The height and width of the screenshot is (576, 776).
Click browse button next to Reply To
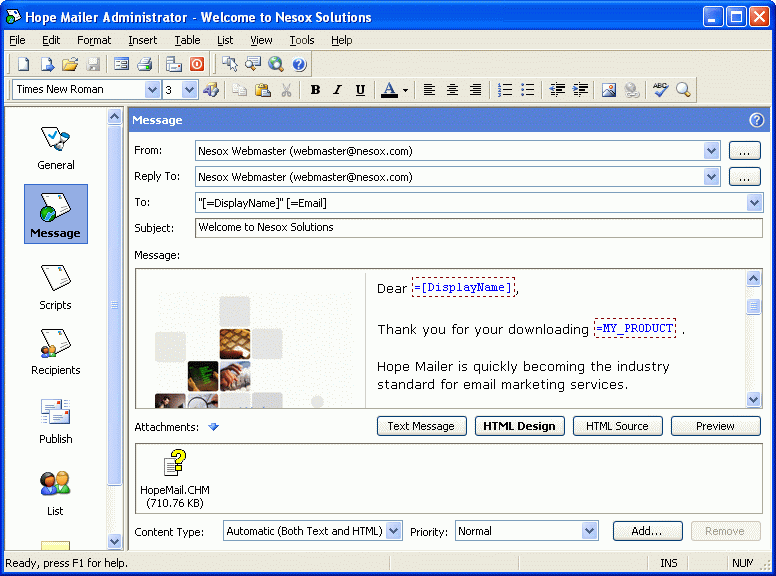click(x=744, y=177)
